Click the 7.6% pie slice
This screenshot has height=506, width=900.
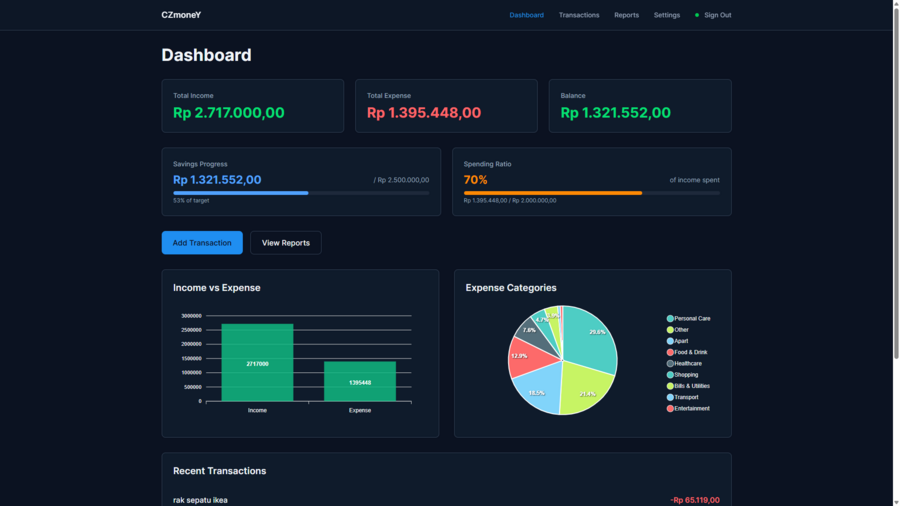point(534,333)
